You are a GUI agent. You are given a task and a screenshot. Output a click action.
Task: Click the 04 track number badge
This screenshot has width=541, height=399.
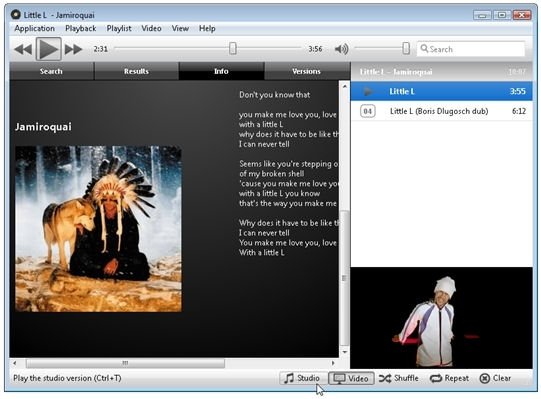point(368,111)
